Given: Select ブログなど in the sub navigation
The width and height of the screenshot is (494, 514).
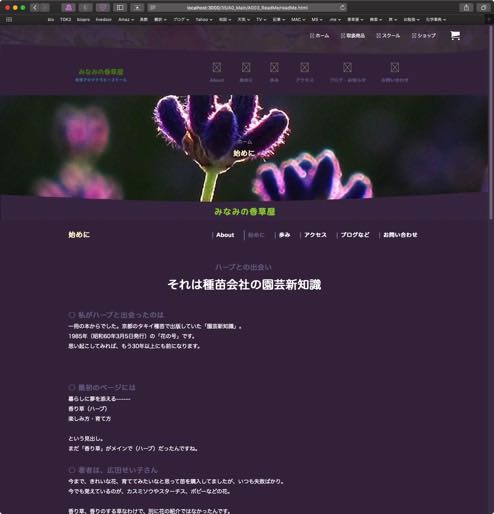Looking at the screenshot, I should coord(355,235).
